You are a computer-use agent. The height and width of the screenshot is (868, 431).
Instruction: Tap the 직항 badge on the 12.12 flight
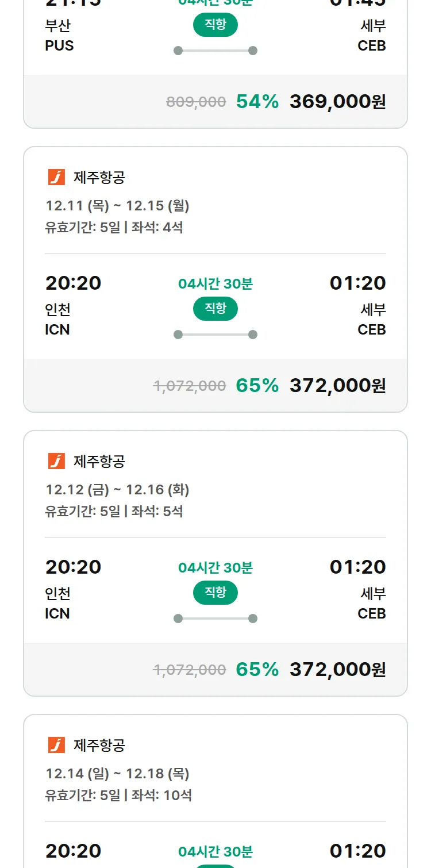[215, 593]
